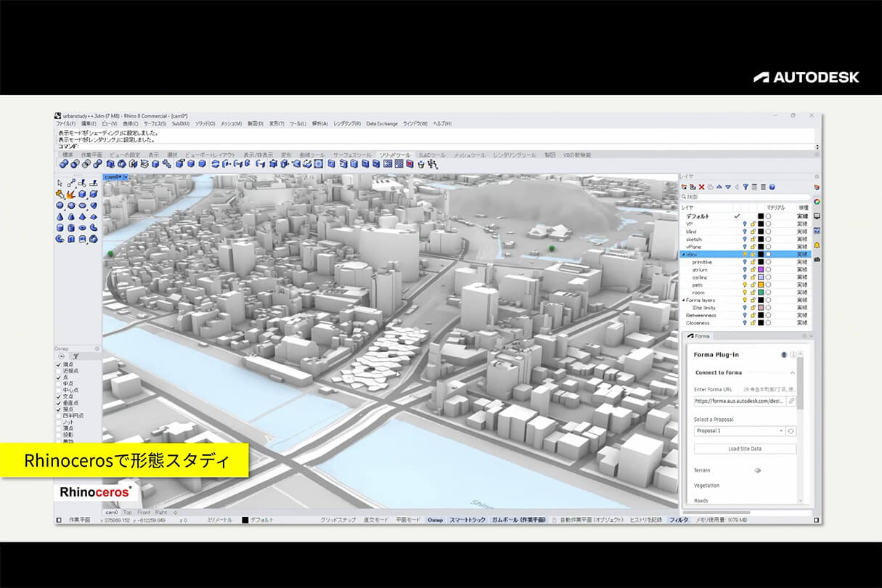882x588 pixels.
Task: Collapse the vBox layer tree arrow
Action: 684,254
